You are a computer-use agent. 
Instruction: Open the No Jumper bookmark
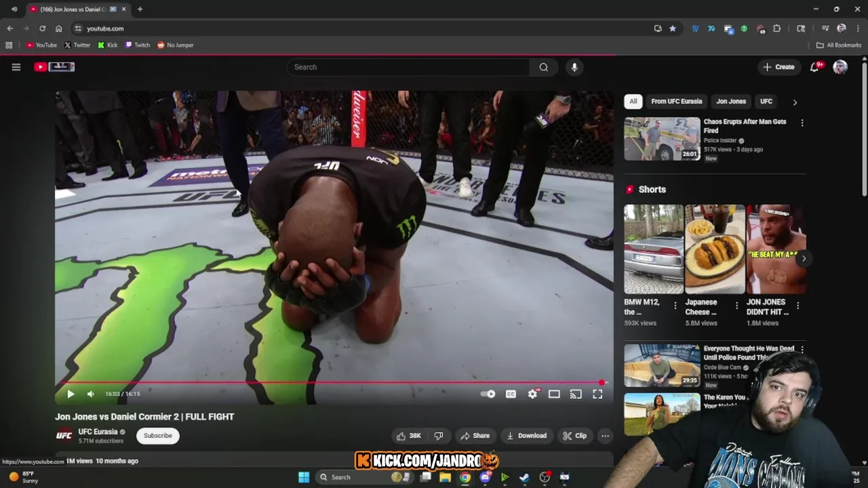pyautogui.click(x=176, y=45)
